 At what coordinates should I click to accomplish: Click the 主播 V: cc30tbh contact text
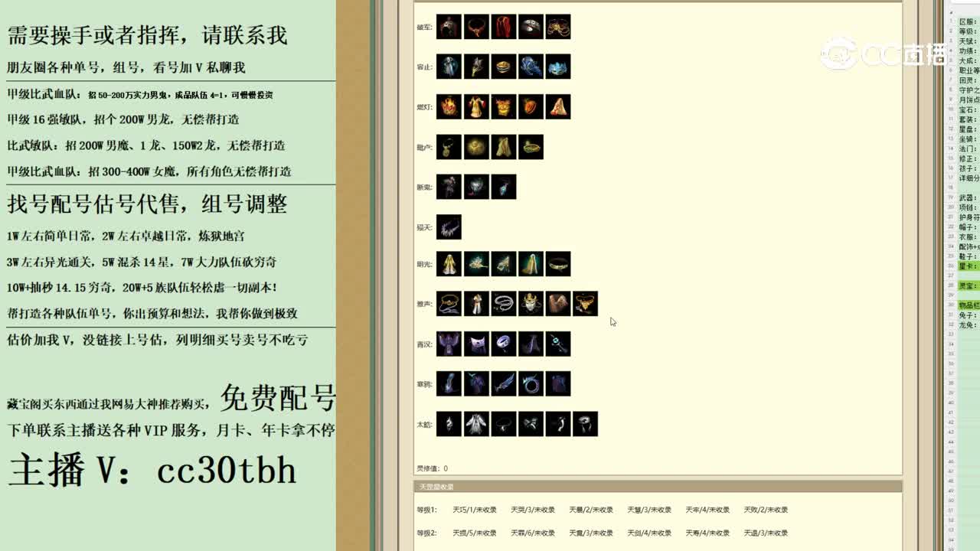coord(152,468)
